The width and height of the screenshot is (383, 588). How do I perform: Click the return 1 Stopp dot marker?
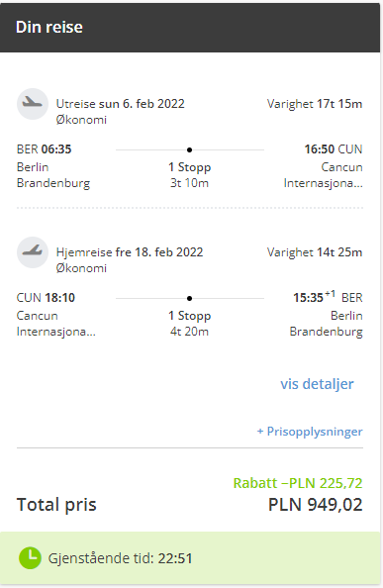pos(189,299)
